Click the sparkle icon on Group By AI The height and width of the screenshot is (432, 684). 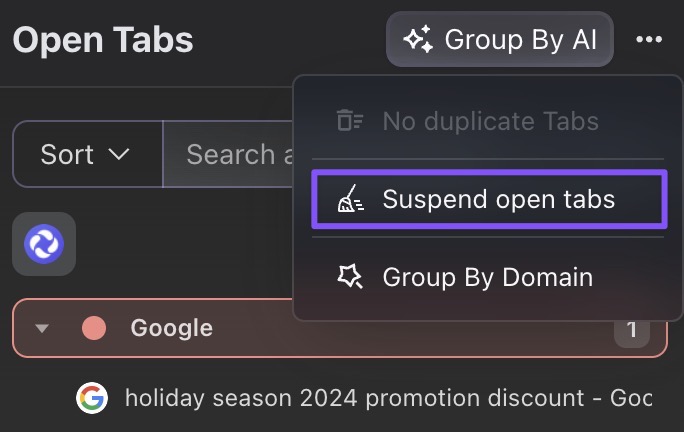pyautogui.click(x=418, y=40)
